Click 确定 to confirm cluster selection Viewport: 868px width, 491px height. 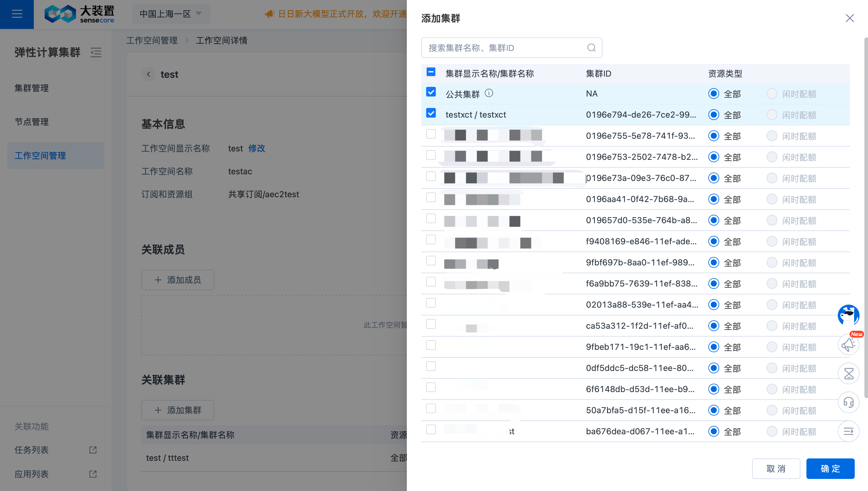(830, 468)
